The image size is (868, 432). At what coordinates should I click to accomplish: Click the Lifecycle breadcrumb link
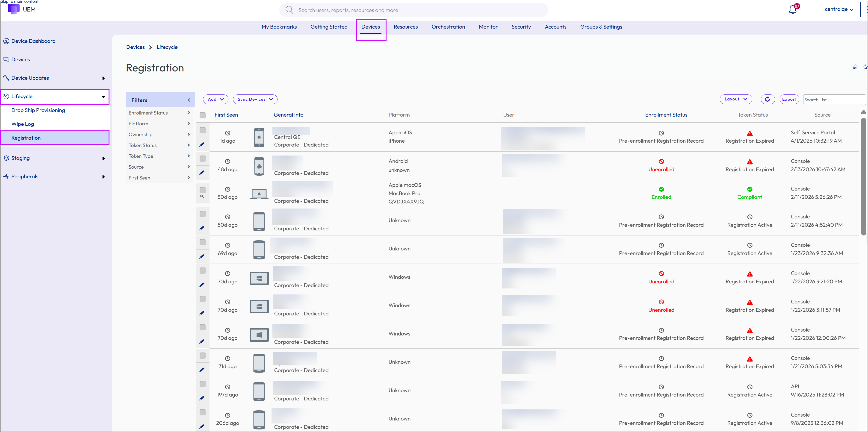(x=167, y=47)
